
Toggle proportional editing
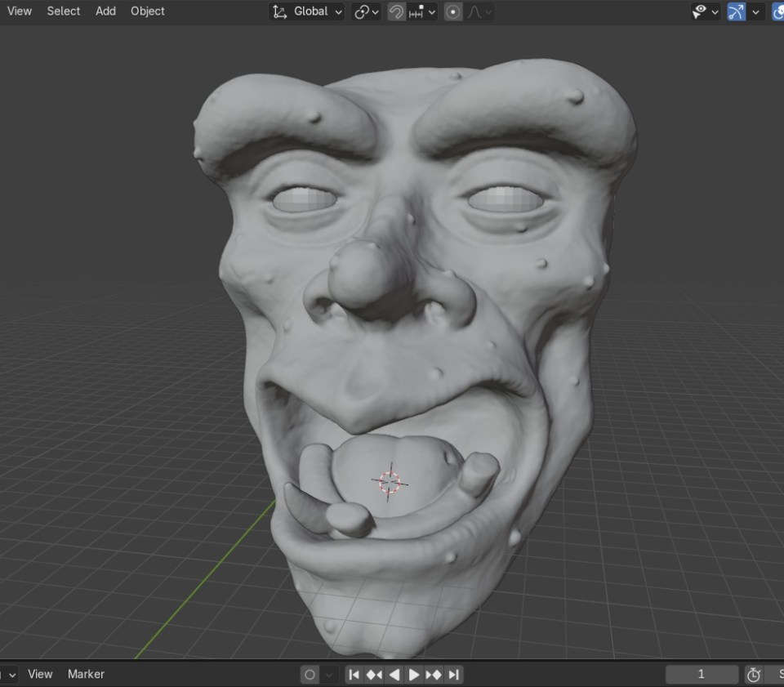coord(453,11)
